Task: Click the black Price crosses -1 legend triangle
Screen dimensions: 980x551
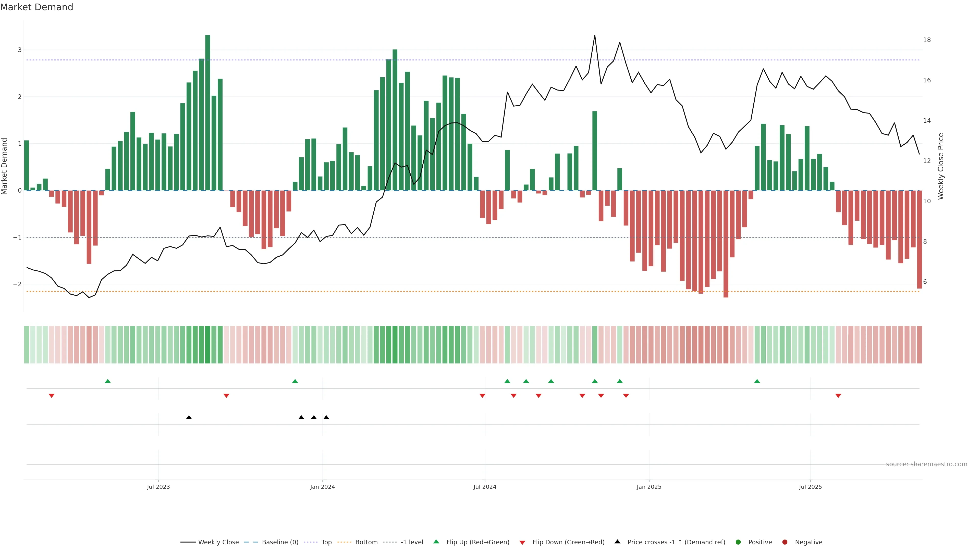Action: (617, 542)
